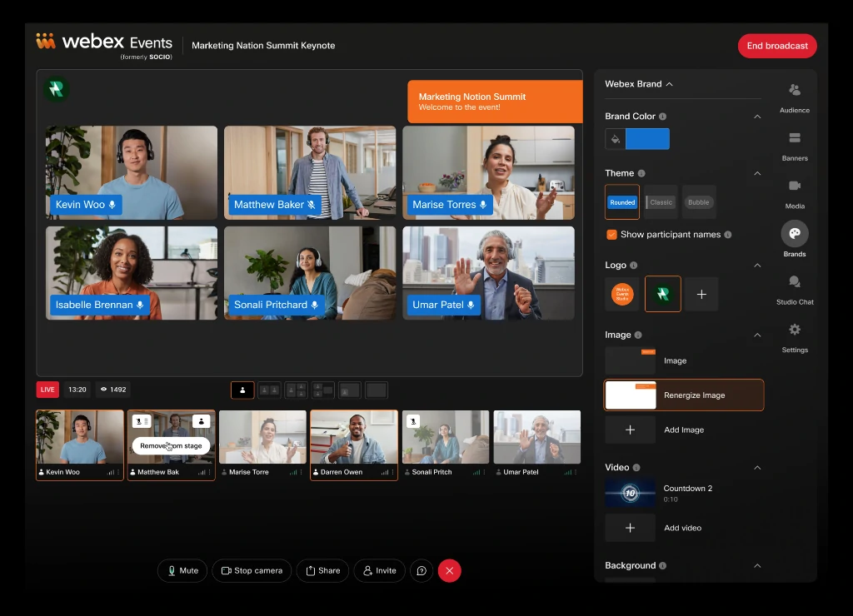Open the Settings panel
The image size is (853, 616).
[793, 336]
